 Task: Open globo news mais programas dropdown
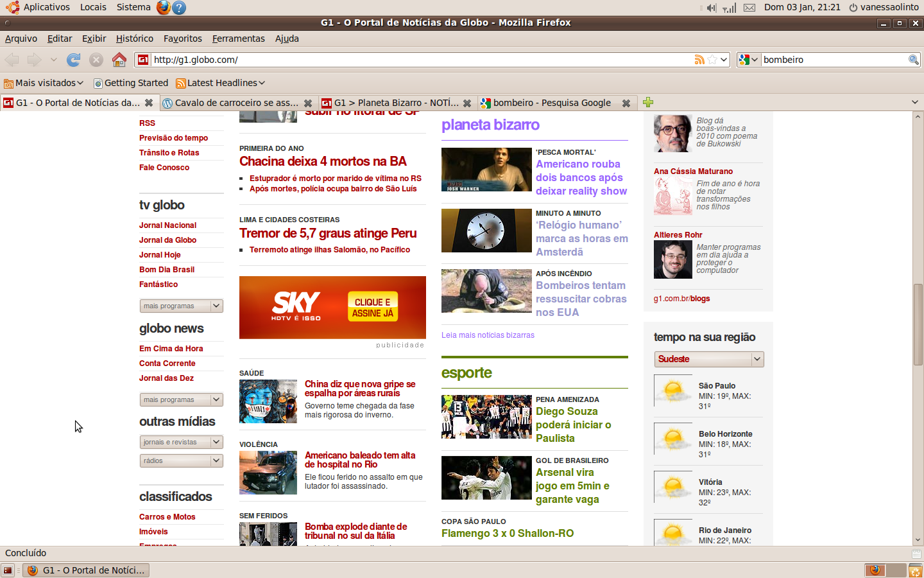(182, 399)
